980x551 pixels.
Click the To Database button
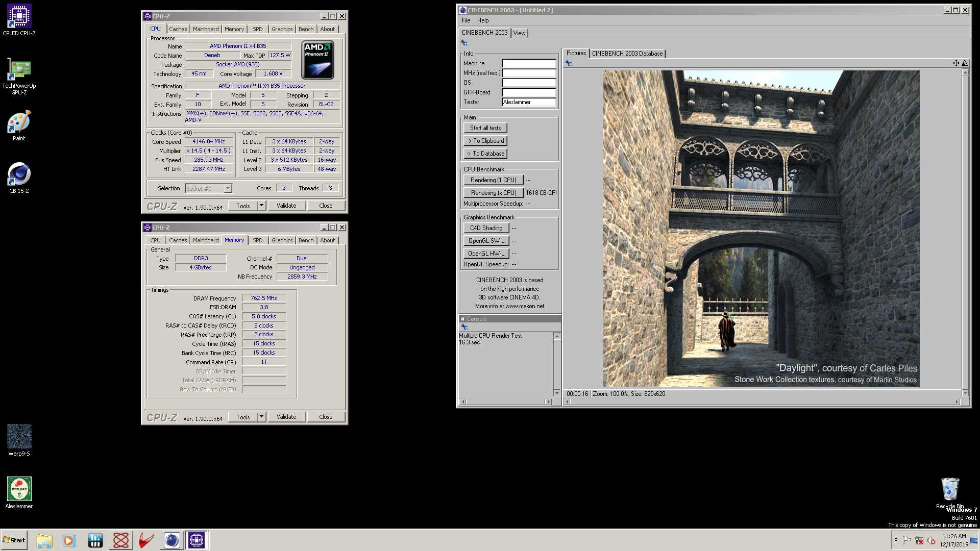(485, 154)
